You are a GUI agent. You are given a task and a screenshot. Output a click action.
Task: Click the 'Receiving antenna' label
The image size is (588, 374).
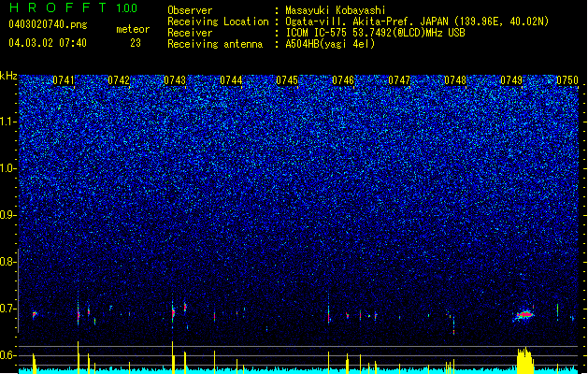pyautogui.click(x=215, y=44)
